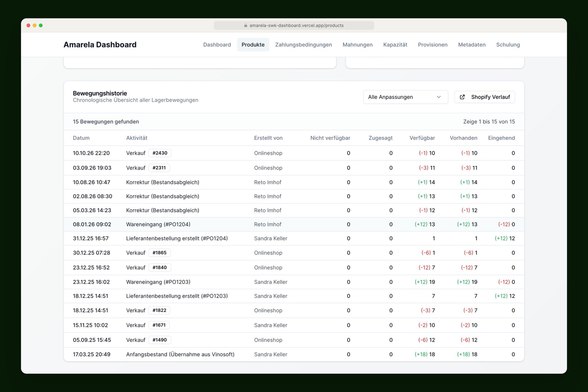Select Lieferantenbestellung erstellt (#PO1203) entry
Image resolution: width=588 pixels, height=392 pixels.
[177, 296]
